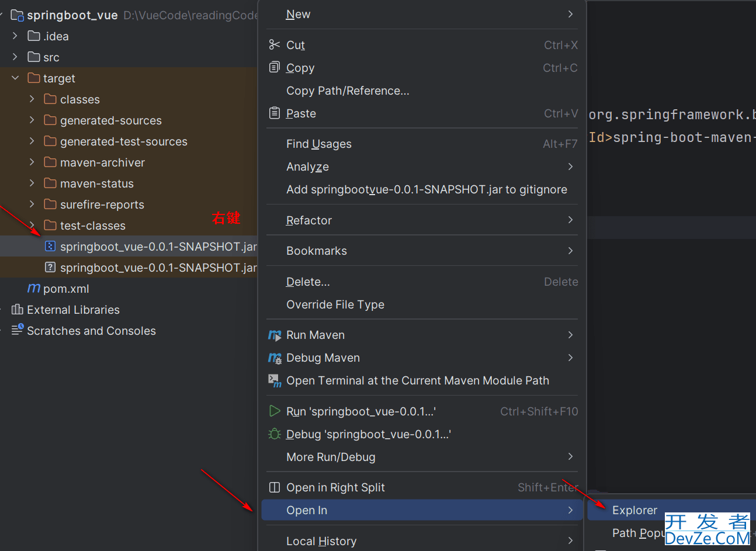The height and width of the screenshot is (551, 756).
Task: Open the Analyze submenu
Action: point(422,167)
